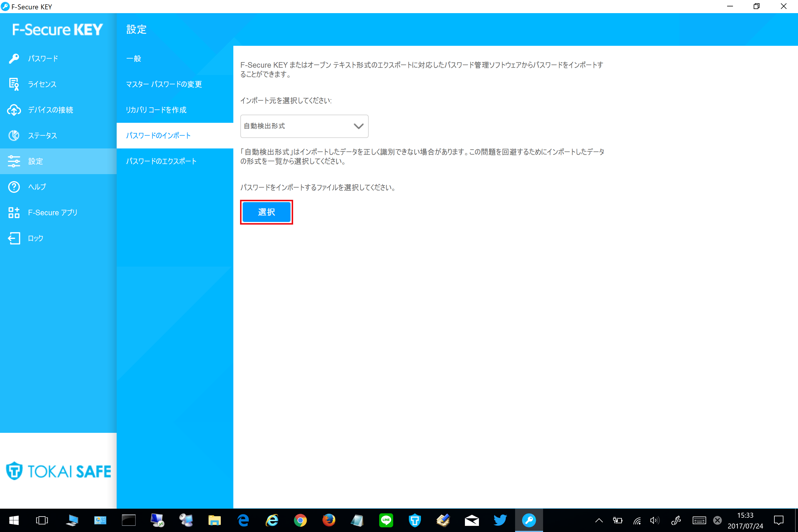Select the パスワードのインポート tab
The width and height of the screenshot is (798, 532).
[x=175, y=135]
